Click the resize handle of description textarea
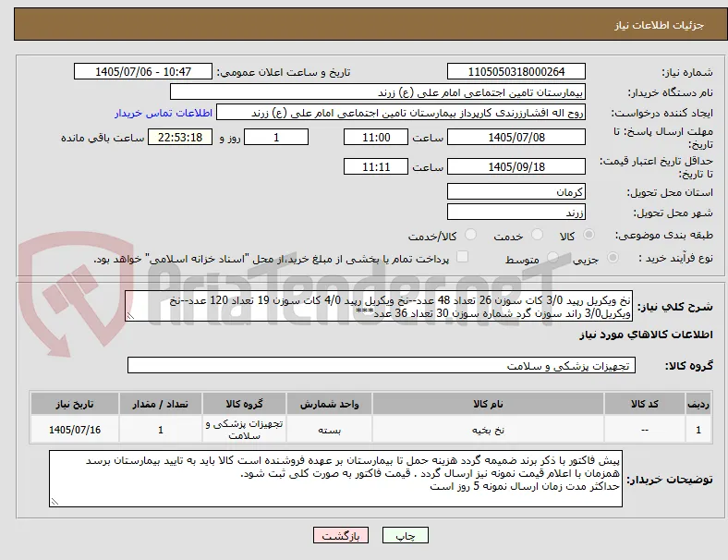The width and height of the screenshot is (728, 560). (130, 316)
